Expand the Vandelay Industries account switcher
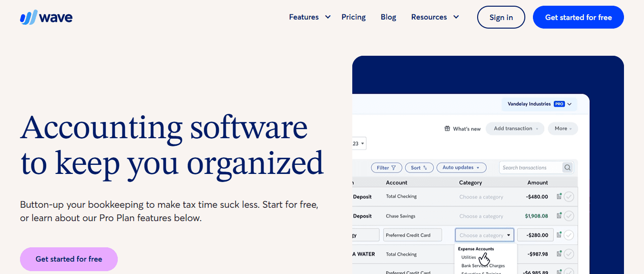Image resolution: width=644 pixels, height=274 pixels. click(x=539, y=104)
